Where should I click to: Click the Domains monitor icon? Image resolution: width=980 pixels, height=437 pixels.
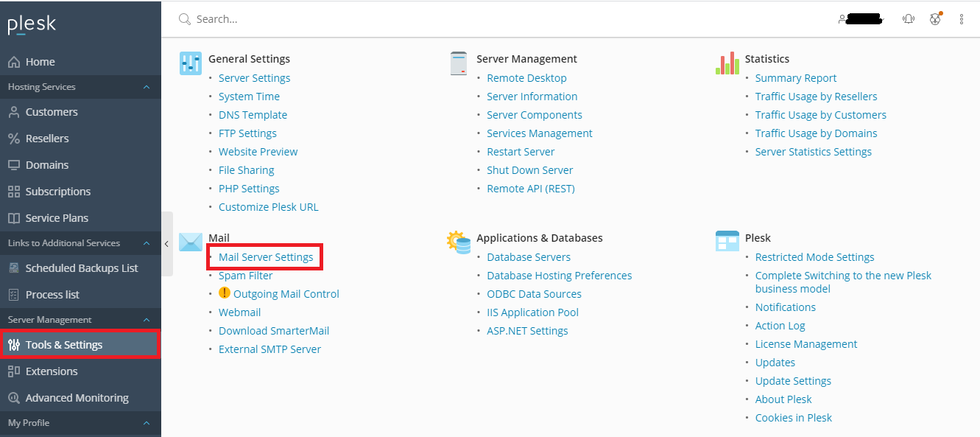coord(13,165)
